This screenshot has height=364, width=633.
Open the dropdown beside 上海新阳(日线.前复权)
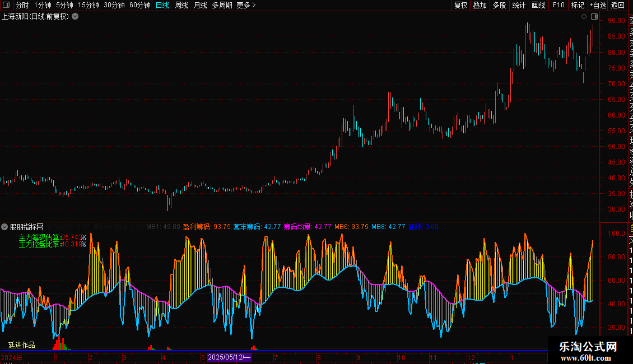tap(75, 17)
